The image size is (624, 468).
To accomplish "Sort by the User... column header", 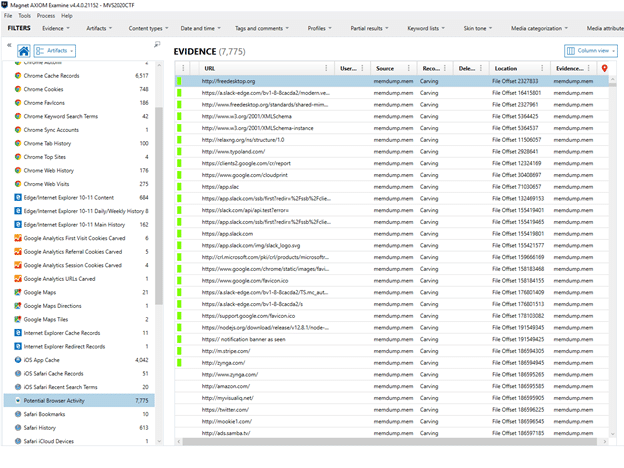I will point(348,68).
